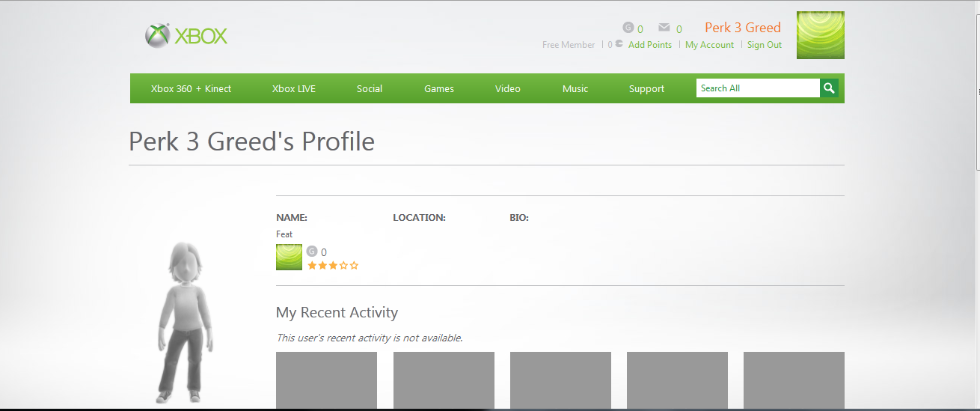Open the Music menu
Image resolution: width=980 pixels, height=411 pixels.
pyautogui.click(x=575, y=88)
